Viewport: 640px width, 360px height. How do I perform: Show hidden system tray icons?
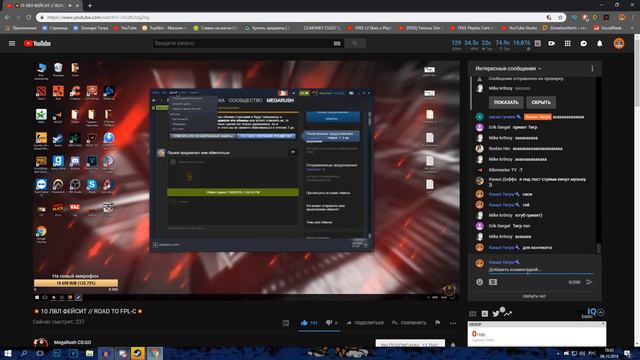(x=558, y=353)
